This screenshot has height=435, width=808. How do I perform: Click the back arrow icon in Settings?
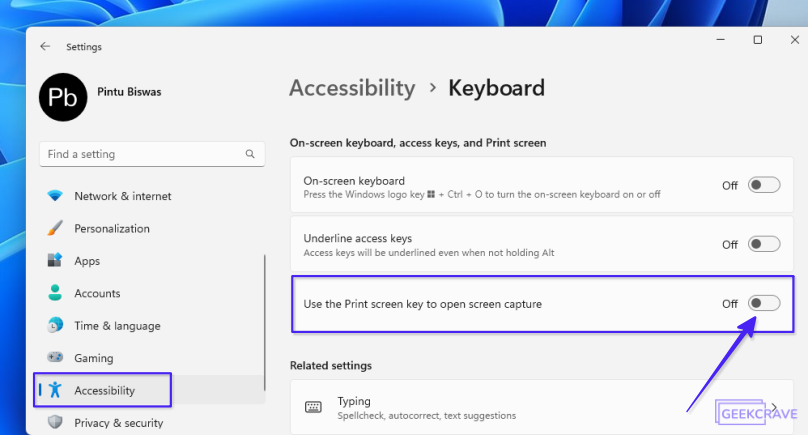[x=45, y=46]
